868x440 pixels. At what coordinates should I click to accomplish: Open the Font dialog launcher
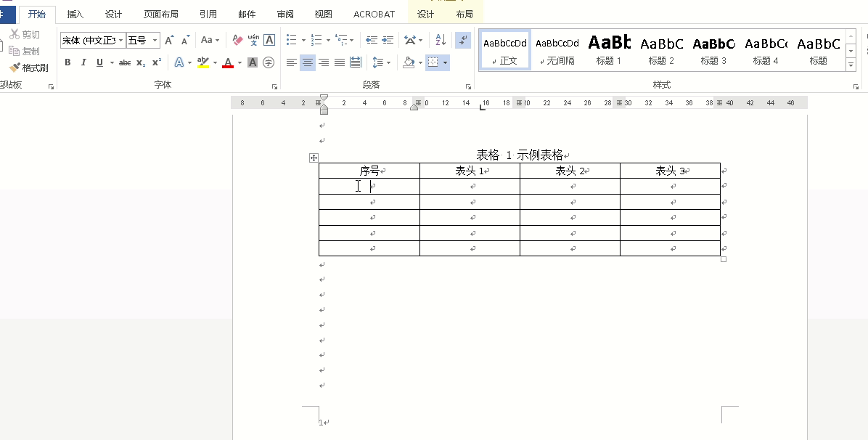click(274, 87)
